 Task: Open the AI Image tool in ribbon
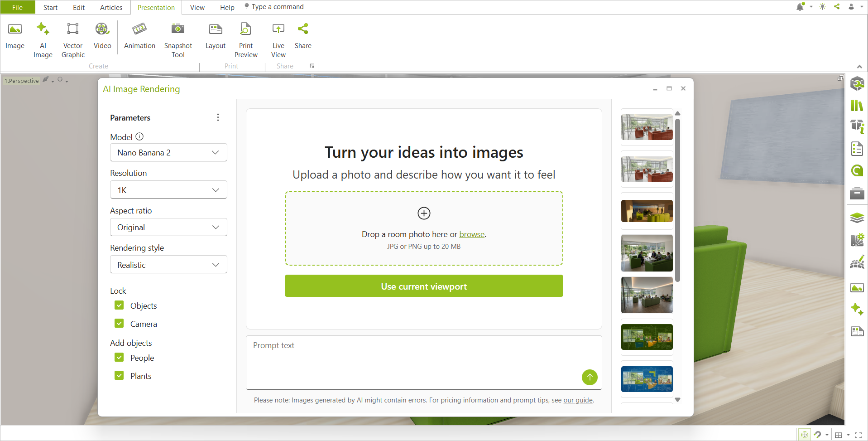click(x=43, y=40)
